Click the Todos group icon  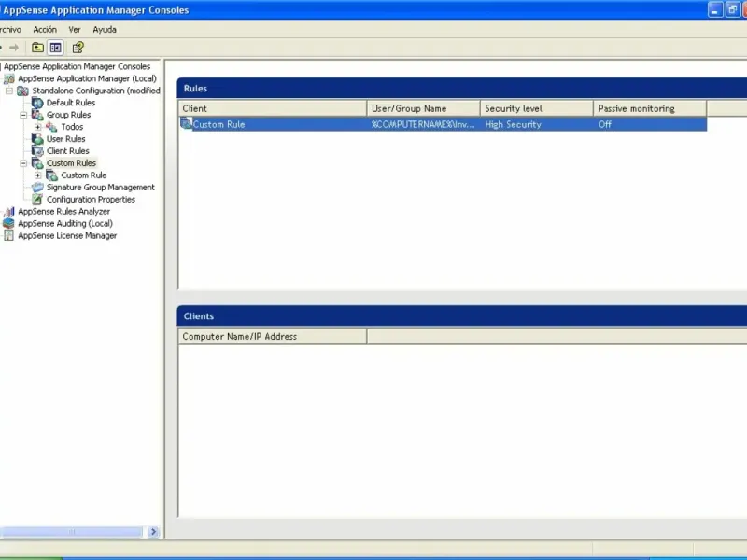tap(51, 127)
